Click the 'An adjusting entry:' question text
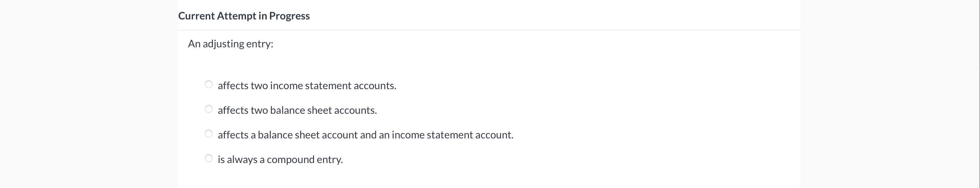 coord(230,44)
